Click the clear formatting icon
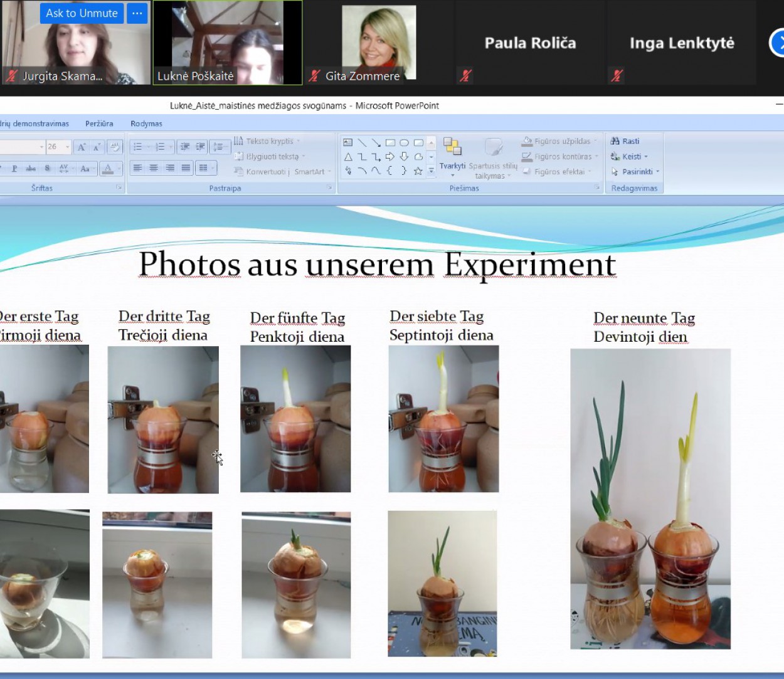 click(x=114, y=147)
